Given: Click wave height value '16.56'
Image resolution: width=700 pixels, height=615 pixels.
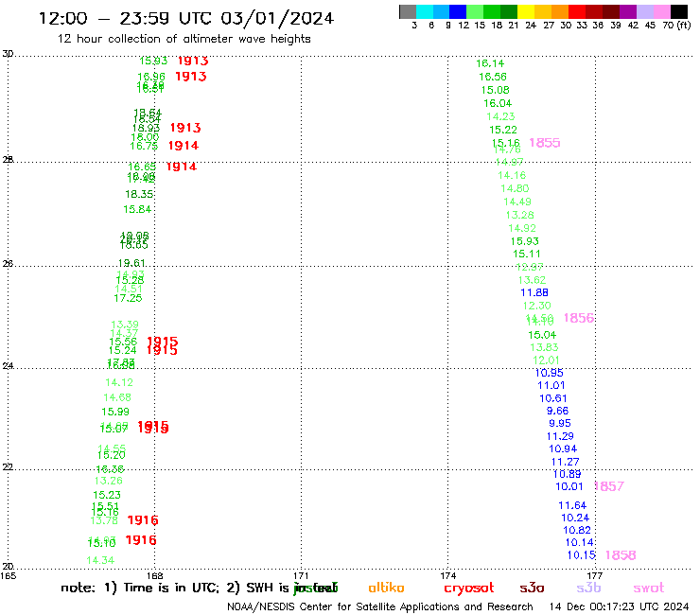Looking at the screenshot, I should 493,77.
